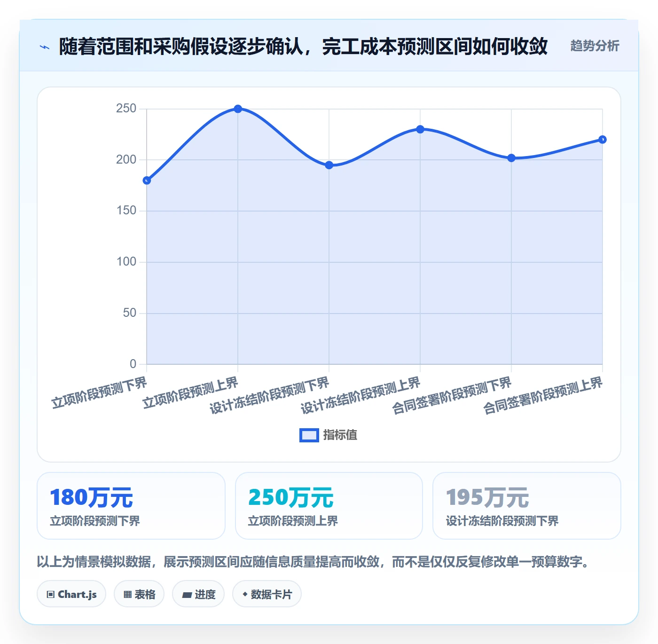658x644 pixels.
Task: Click the chart data point for 合同签署阶段预测下界
Action: tap(511, 158)
